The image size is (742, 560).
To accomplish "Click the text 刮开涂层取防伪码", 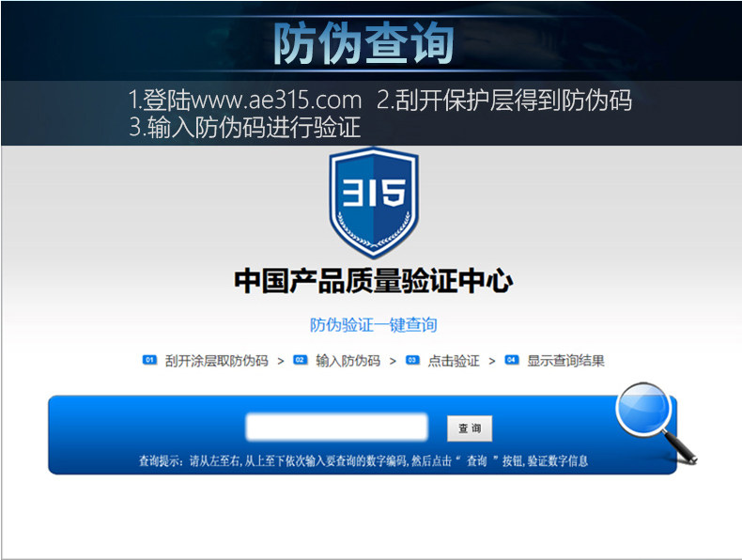I will (216, 361).
